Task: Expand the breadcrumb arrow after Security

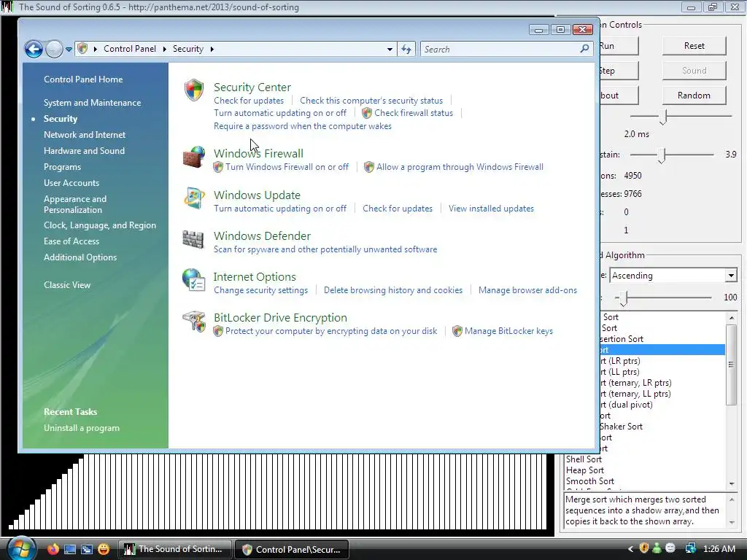Action: 212,49
